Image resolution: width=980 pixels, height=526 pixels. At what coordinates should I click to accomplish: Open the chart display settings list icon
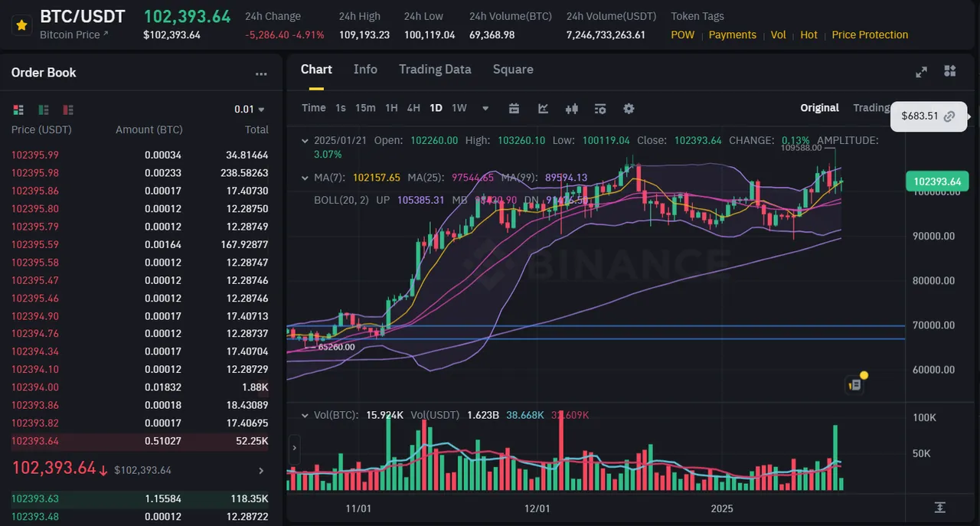point(600,109)
